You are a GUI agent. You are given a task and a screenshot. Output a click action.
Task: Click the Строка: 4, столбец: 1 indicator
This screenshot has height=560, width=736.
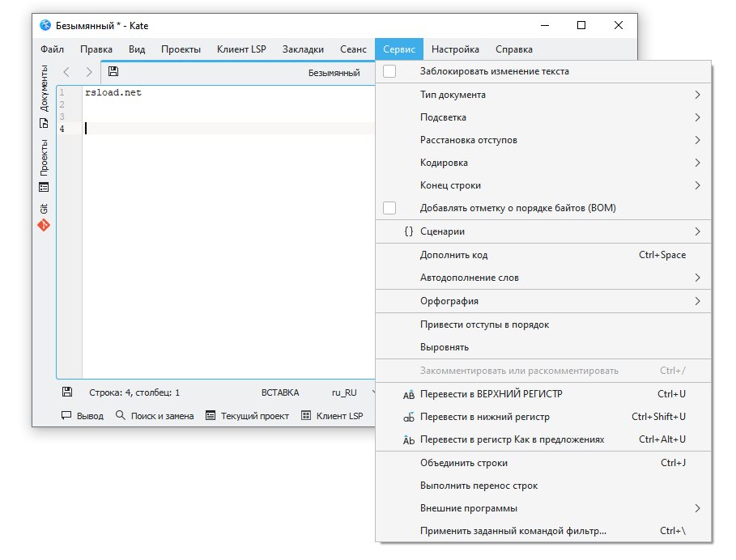point(134,392)
